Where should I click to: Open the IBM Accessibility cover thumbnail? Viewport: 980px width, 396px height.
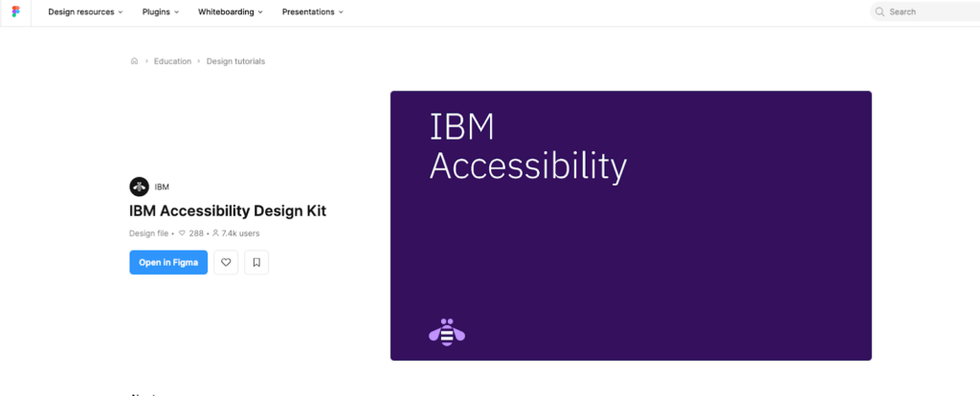tap(631, 226)
